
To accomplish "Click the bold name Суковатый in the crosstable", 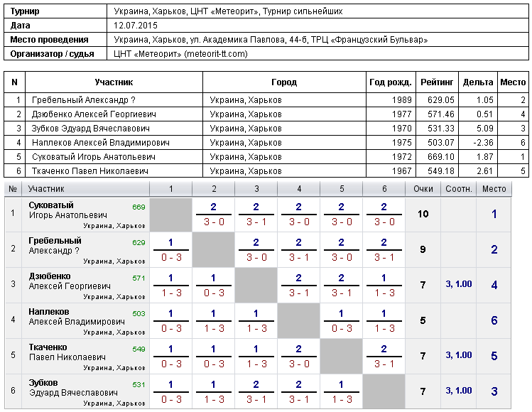I will 51,205.
